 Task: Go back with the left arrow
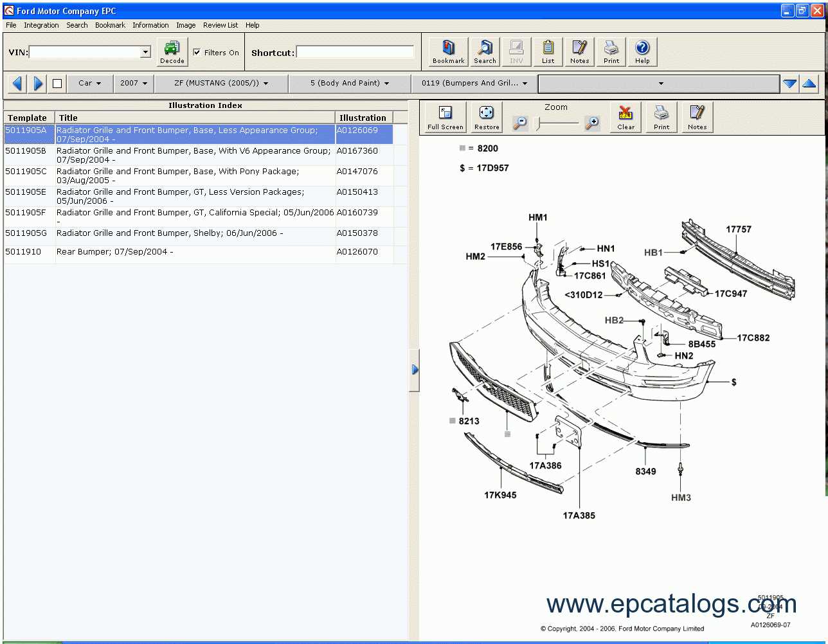click(17, 83)
